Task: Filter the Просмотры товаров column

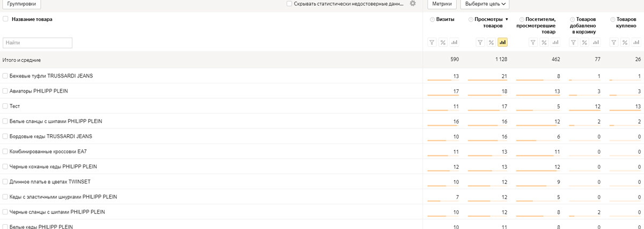Action: coord(480,42)
